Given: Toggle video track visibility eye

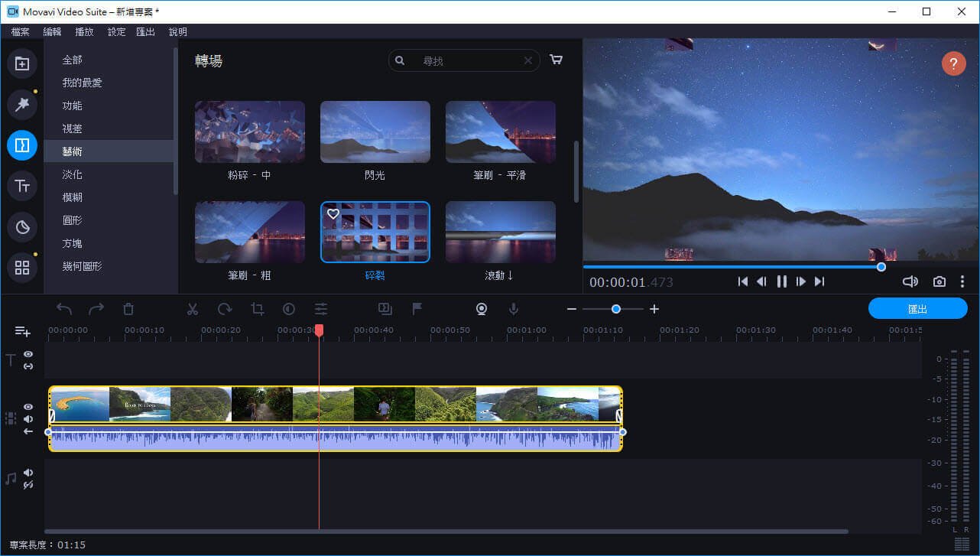Looking at the screenshot, I should point(28,407).
